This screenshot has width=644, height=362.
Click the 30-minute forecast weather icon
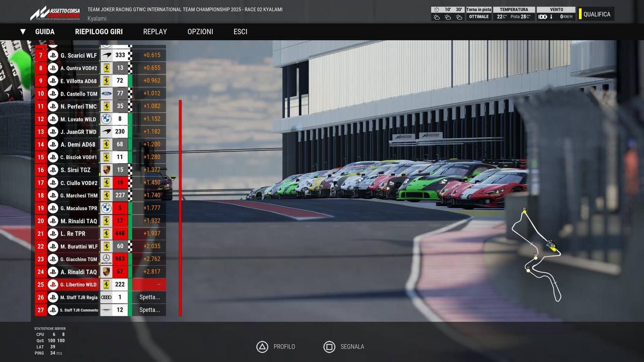click(x=459, y=17)
